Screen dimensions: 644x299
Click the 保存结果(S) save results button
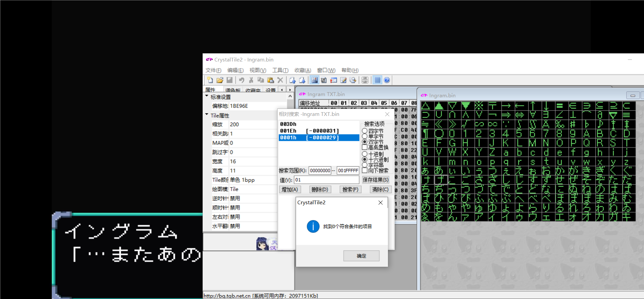click(376, 180)
